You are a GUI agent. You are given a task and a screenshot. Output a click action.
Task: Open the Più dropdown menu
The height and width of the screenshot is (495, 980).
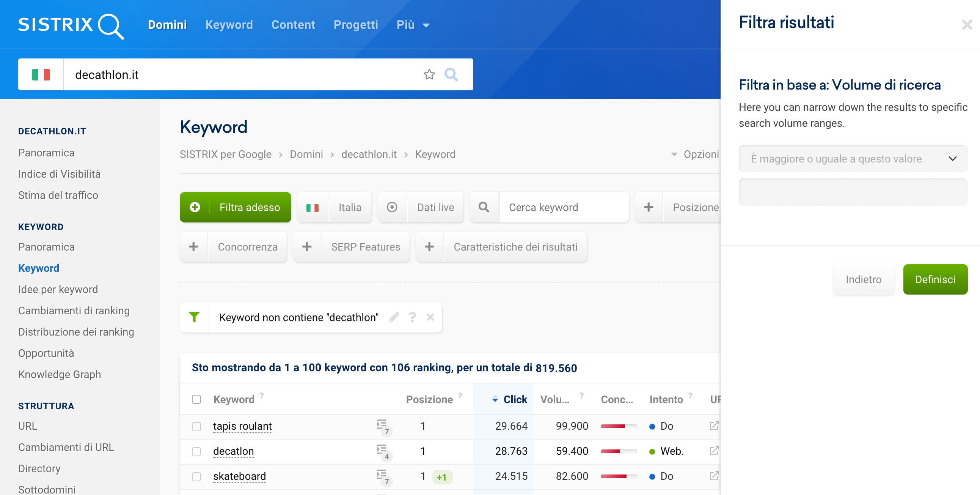pos(413,25)
